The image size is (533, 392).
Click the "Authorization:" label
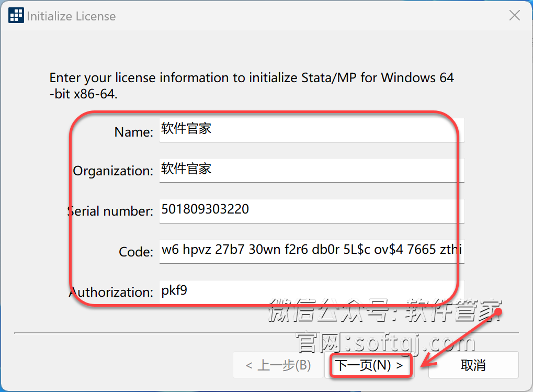[x=111, y=292]
